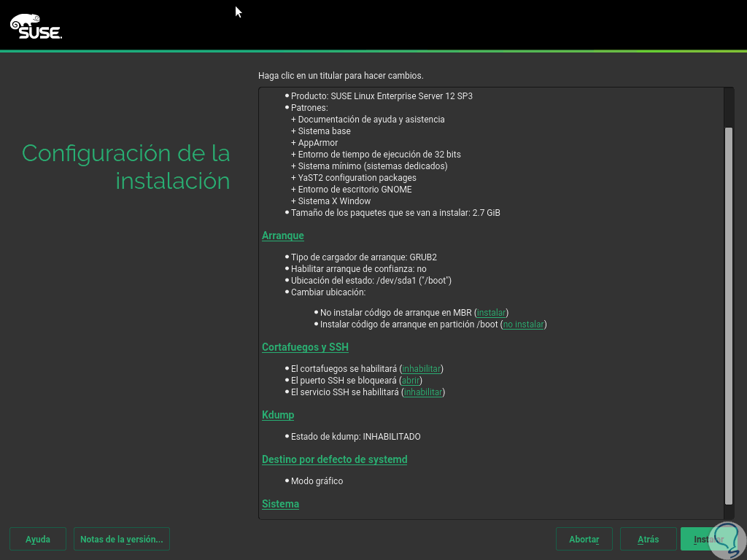Click 'inhabilitar' link for the cortafuegos
This screenshot has width=747, height=560.
[421, 369]
